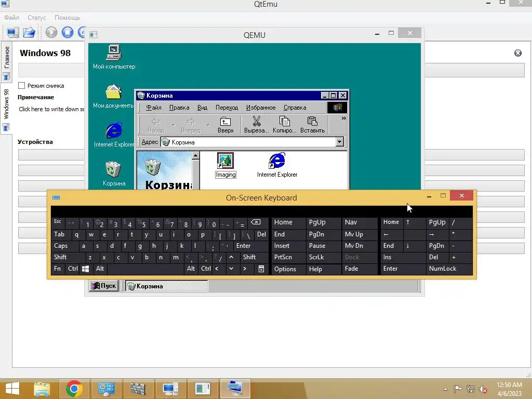This screenshot has height=399, width=532.
Task: Open the Адрес address dropdown arrow
Action: click(339, 142)
